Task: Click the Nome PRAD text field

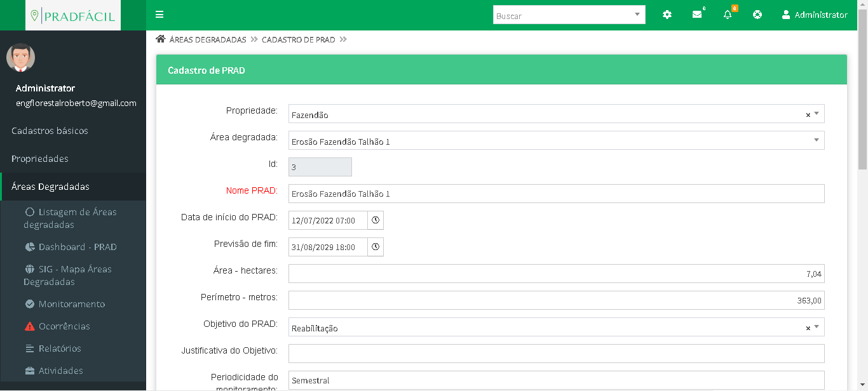Action: point(556,194)
